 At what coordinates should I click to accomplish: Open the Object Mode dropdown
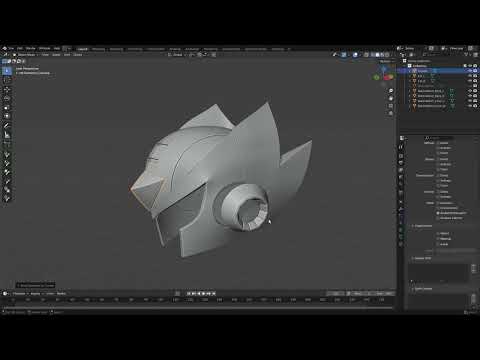click(x=26, y=55)
